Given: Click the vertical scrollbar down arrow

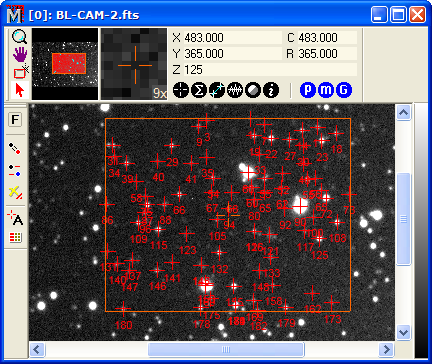Looking at the screenshot, I should [x=403, y=332].
